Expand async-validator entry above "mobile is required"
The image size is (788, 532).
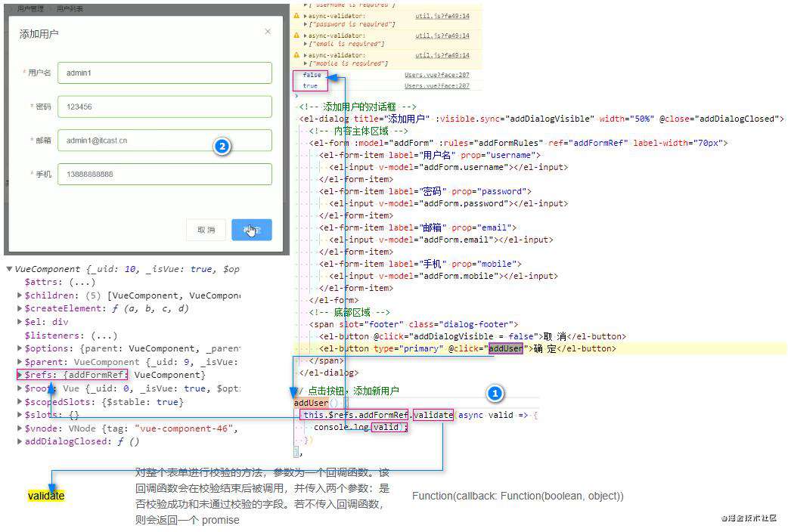pos(306,55)
